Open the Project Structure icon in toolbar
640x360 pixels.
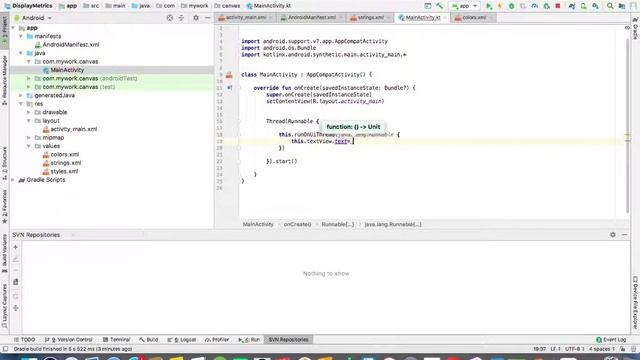click(622, 6)
